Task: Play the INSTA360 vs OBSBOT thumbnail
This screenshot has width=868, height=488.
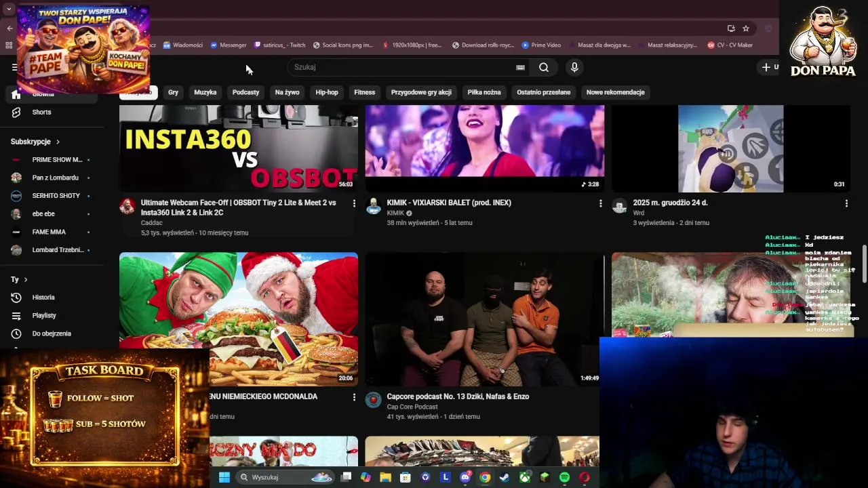Action: point(239,148)
